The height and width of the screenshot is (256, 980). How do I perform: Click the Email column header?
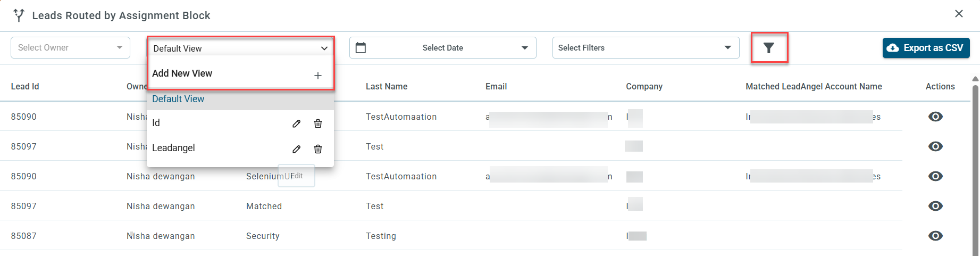[x=496, y=86]
